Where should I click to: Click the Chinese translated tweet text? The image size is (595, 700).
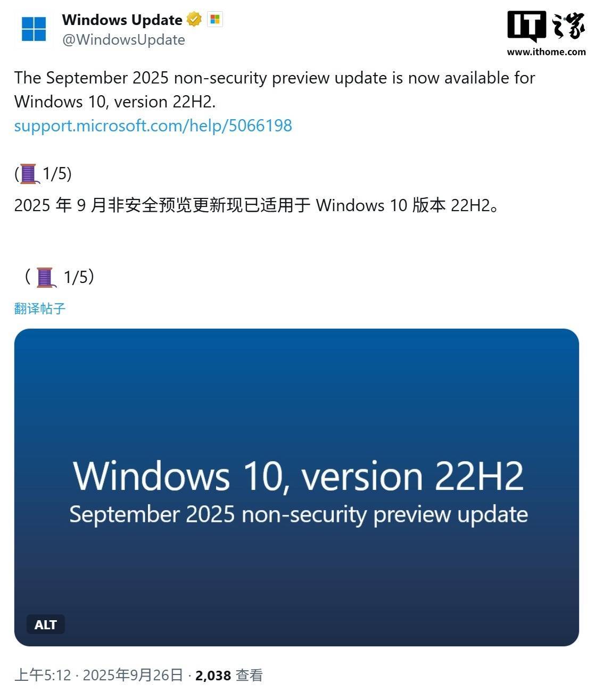coord(257,205)
